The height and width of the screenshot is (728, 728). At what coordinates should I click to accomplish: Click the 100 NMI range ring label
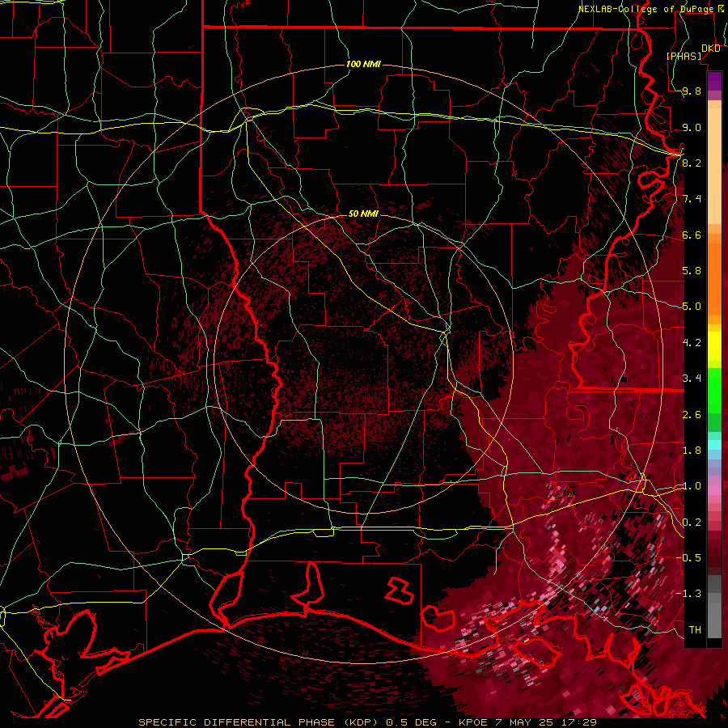click(x=363, y=64)
